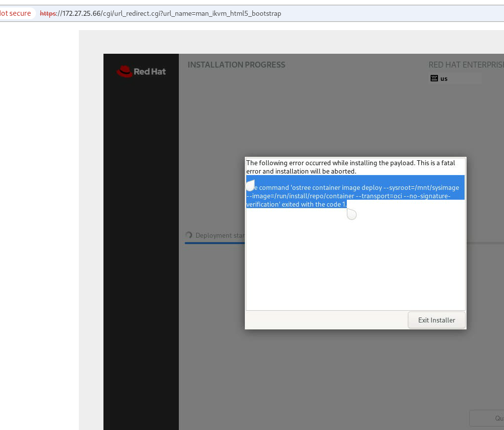504x430 pixels.
Task: Click the Exit Installer button
Action: pyautogui.click(x=437, y=320)
